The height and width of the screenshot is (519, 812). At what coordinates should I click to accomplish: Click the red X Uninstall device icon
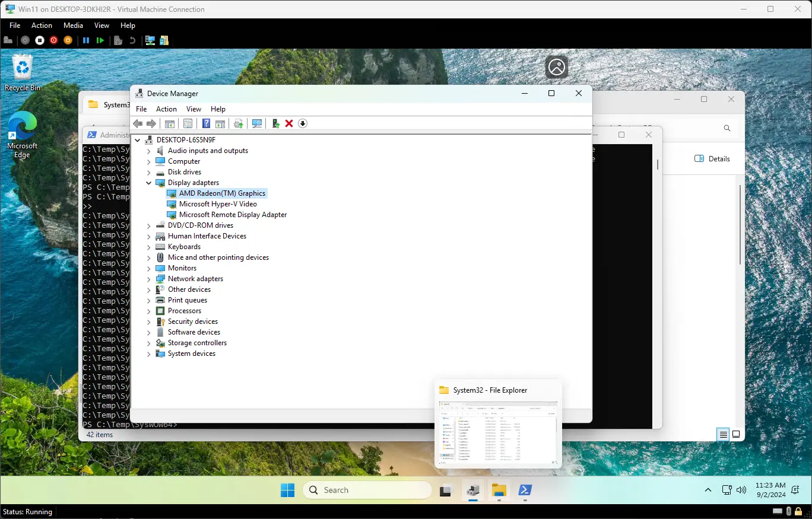pos(289,123)
